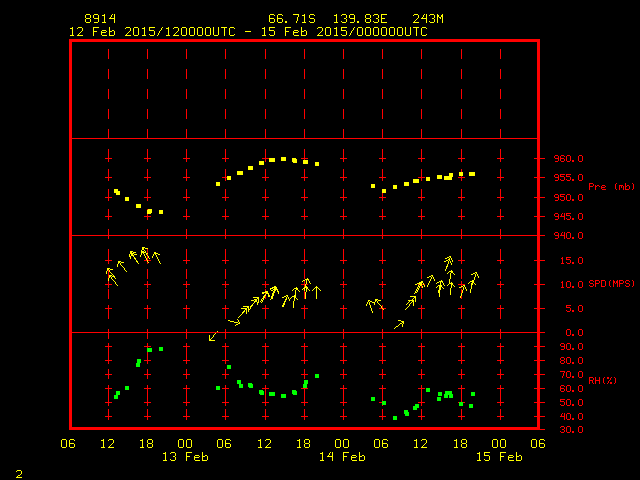Viewport: 640px width, 480px height.
Task: Click the 80.0 humidity axis label
Action: click(572, 361)
